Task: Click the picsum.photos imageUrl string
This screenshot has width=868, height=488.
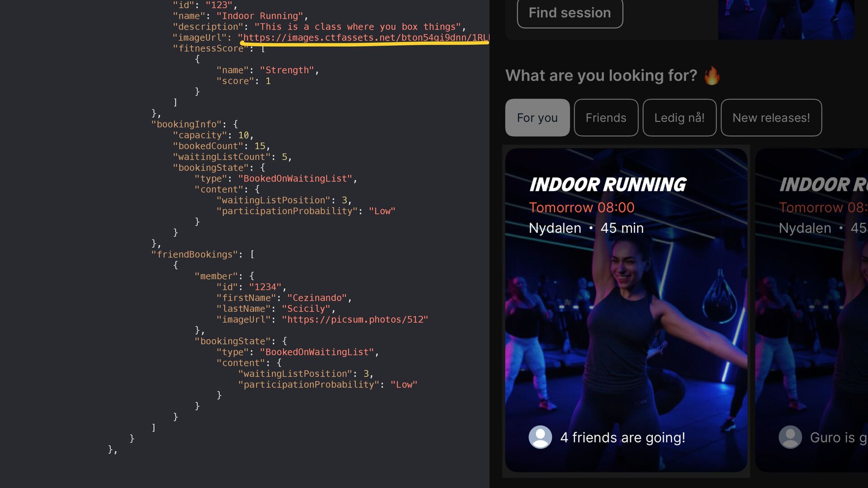Action: click(355, 319)
